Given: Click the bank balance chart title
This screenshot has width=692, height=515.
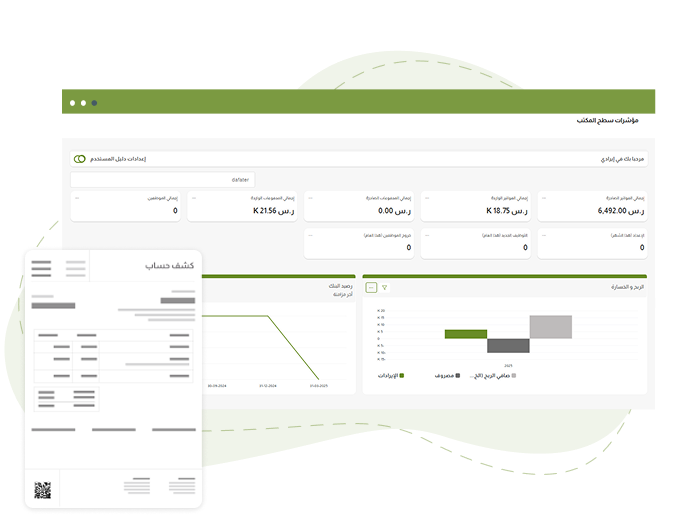Looking at the screenshot, I should click(340, 287).
